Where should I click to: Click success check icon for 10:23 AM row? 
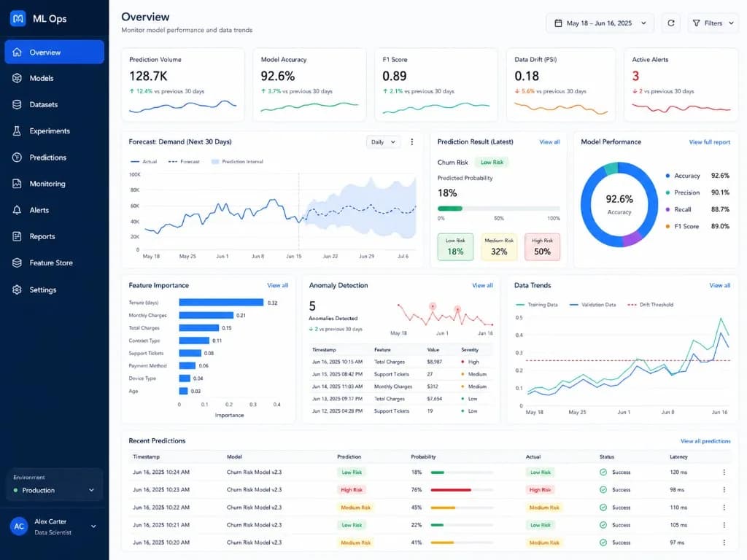click(x=603, y=489)
